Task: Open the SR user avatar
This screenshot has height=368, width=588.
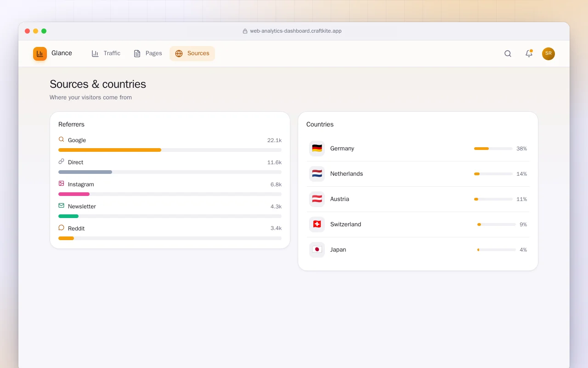Action: 548,54
